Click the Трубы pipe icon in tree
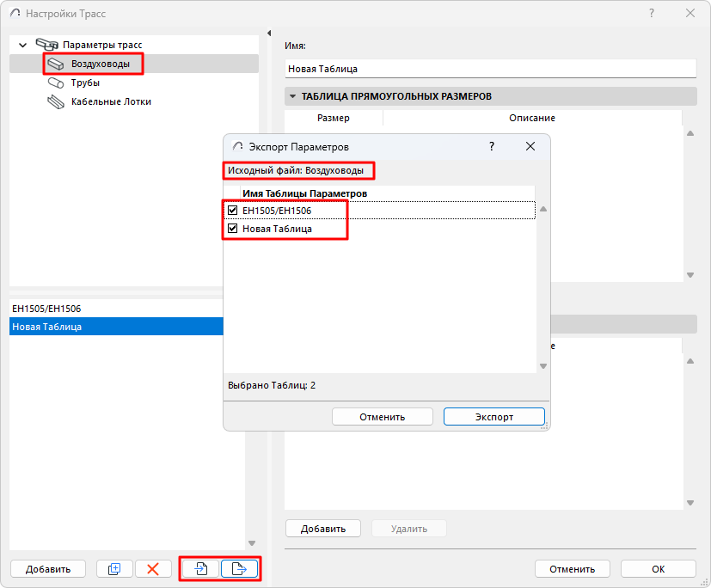The image size is (711, 588). tap(56, 83)
